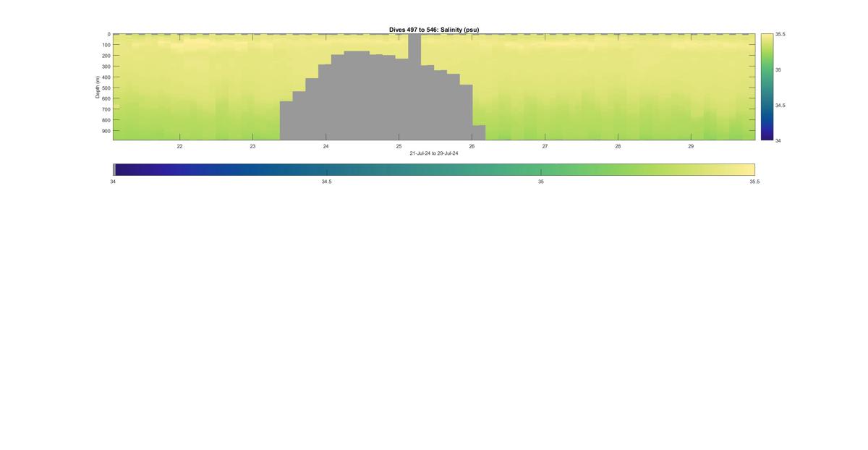
Task: Click the wide horizontal salinity colorbar below the plot
Action: (x=434, y=169)
